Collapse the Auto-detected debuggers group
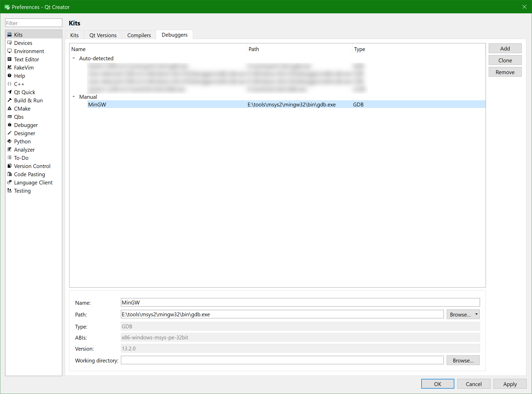 (x=74, y=58)
